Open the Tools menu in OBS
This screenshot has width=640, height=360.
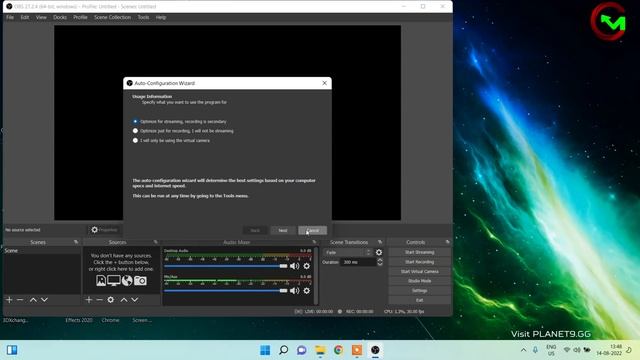coord(143,17)
